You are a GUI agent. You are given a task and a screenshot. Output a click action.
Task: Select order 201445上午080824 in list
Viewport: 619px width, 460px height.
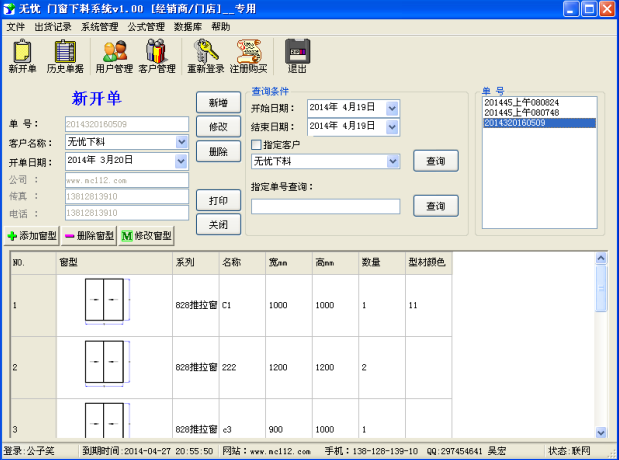[522, 102]
